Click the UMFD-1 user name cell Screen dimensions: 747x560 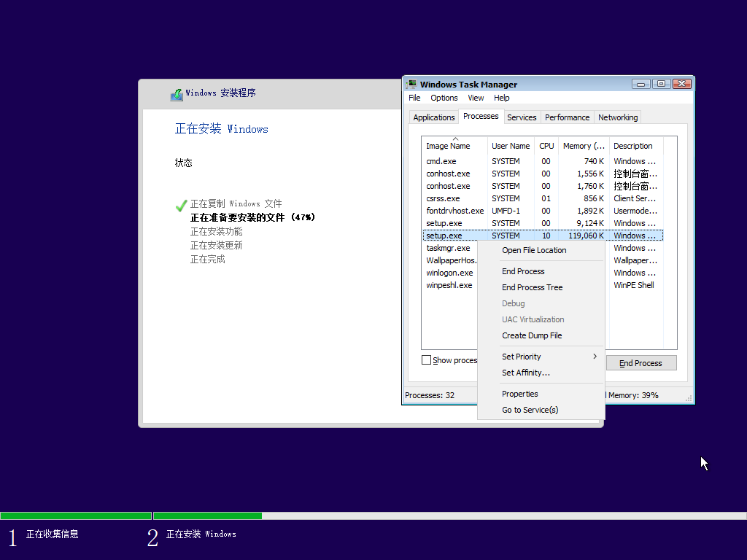506,211
